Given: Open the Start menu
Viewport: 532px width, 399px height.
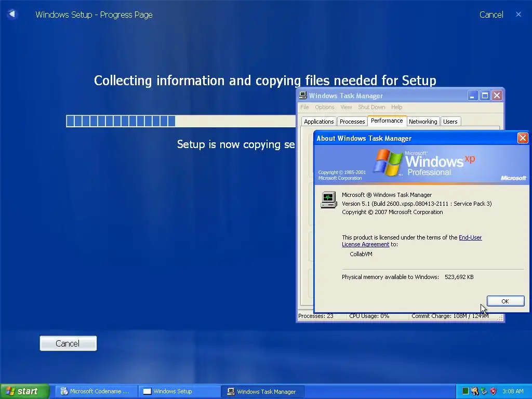Looking at the screenshot, I should [x=24, y=391].
